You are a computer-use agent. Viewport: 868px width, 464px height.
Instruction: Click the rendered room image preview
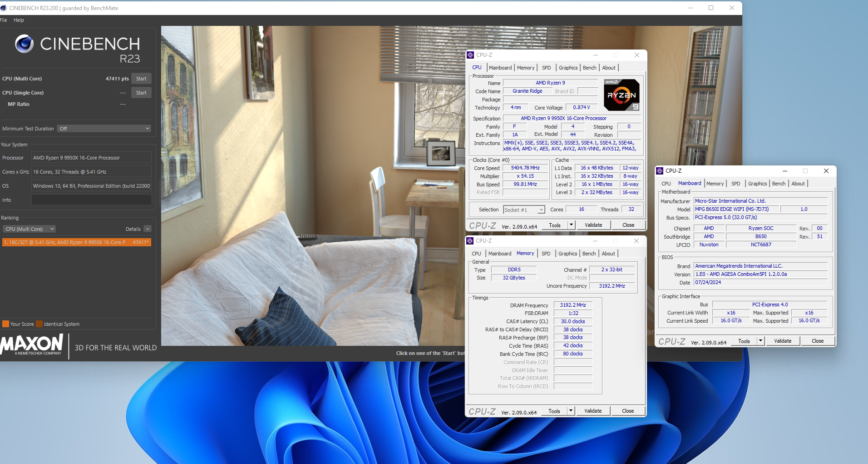[313, 185]
